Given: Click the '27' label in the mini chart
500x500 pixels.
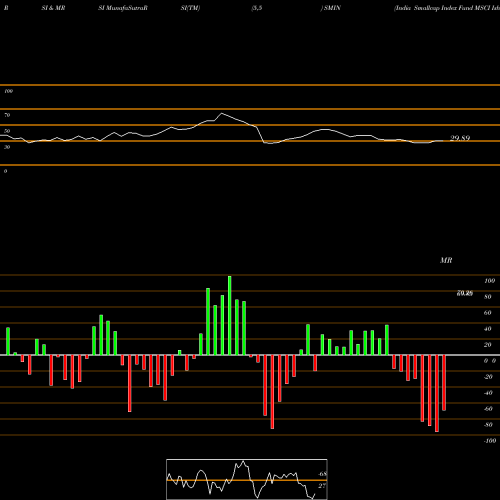Looking at the screenshot, I should (x=322, y=486).
